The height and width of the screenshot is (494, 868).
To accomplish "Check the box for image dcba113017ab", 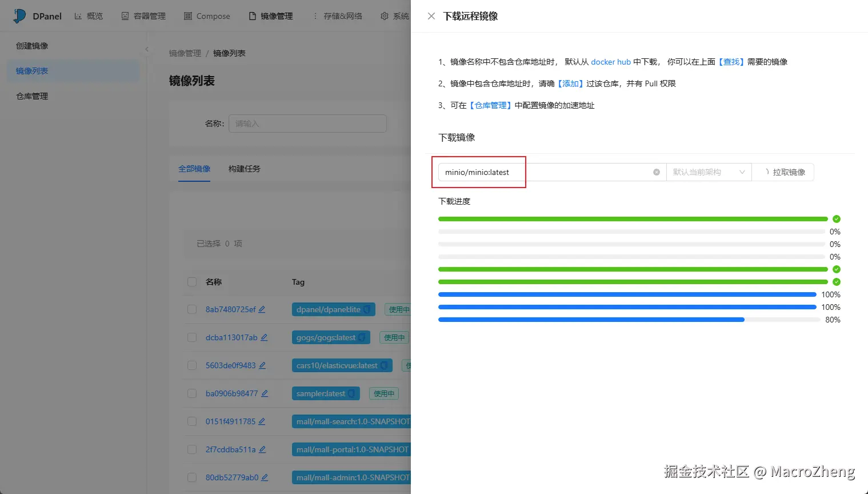I will pyautogui.click(x=192, y=337).
